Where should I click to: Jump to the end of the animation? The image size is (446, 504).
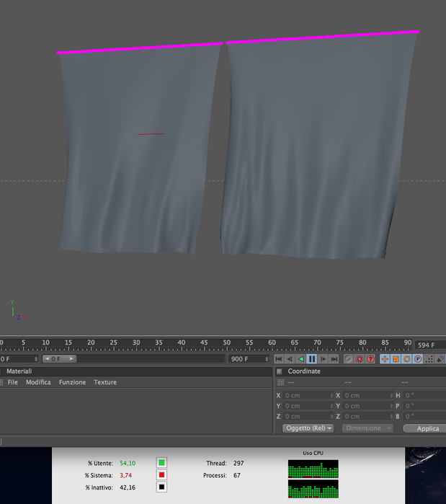coord(334,359)
